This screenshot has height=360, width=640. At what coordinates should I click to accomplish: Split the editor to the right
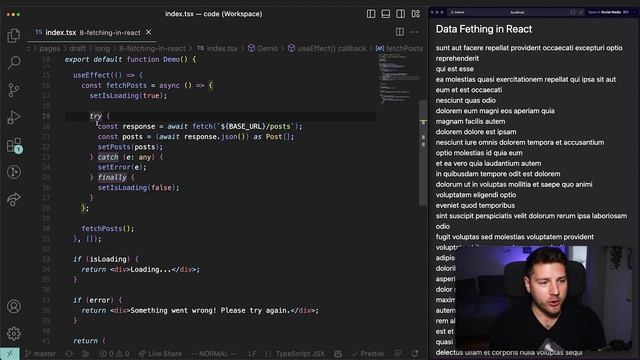pos(400,32)
